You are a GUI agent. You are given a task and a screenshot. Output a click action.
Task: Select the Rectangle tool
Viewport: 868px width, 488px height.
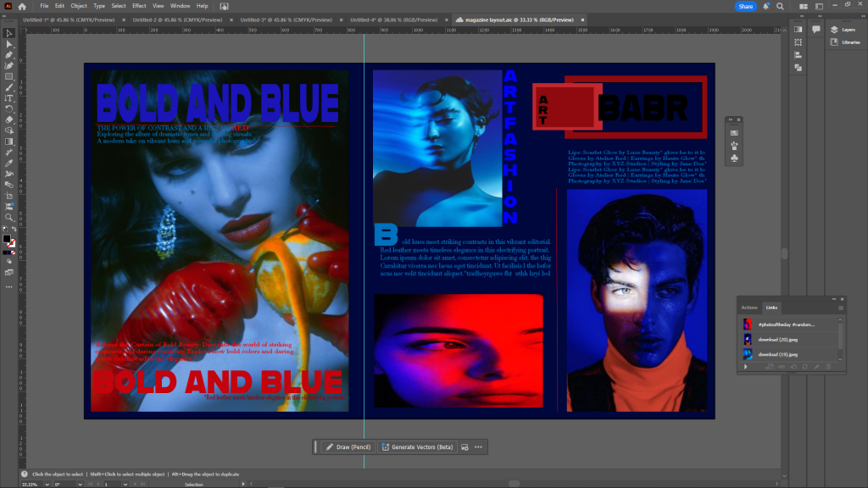[8, 76]
